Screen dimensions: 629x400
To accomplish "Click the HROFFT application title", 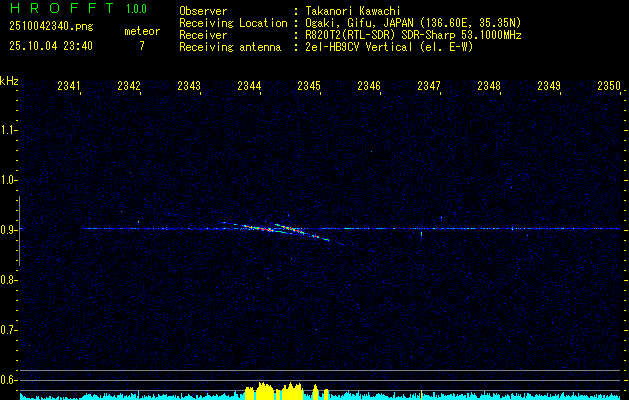I will coord(59,10).
